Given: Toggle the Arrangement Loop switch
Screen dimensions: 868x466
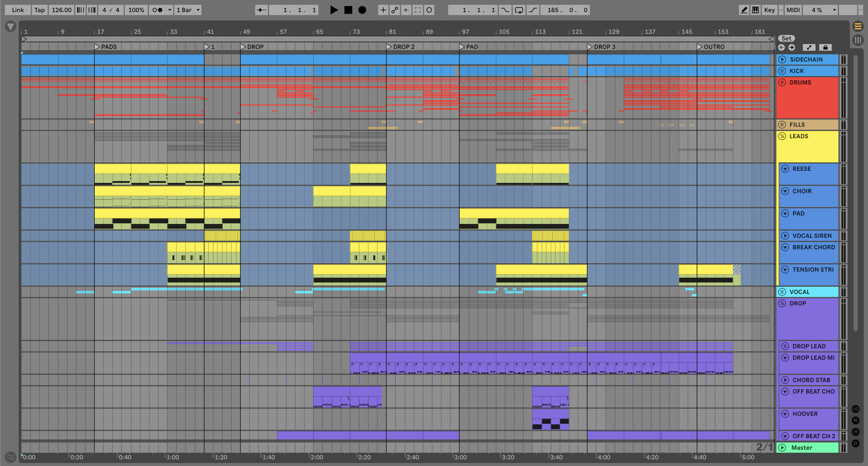Looking at the screenshot, I should (x=519, y=10).
